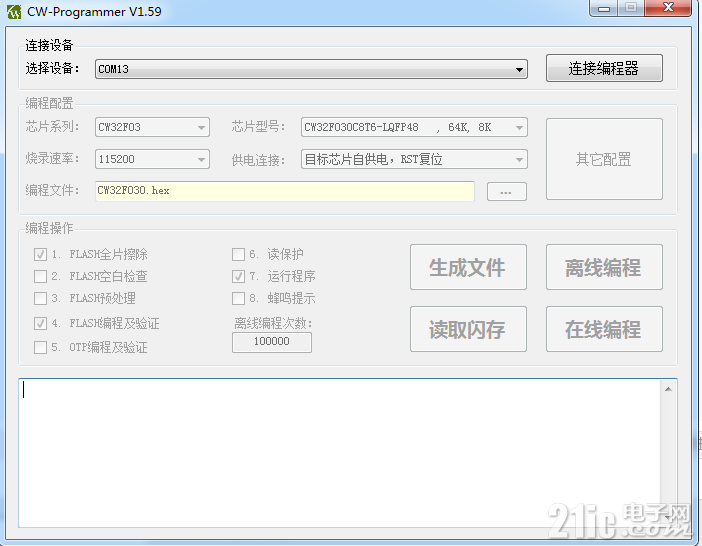Enable OTP编程及验证 checkbox
702x546 pixels.
click(x=40, y=347)
